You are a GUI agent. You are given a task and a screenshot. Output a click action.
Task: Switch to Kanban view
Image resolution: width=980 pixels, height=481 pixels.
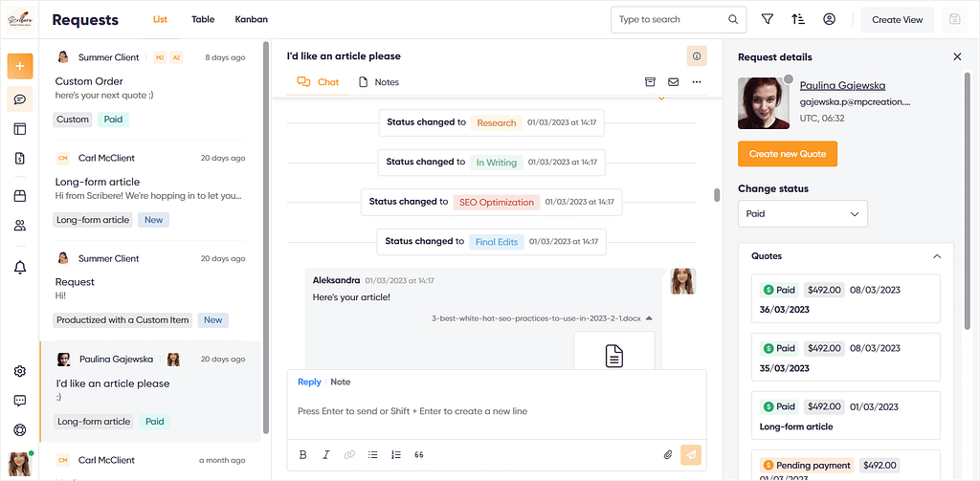(x=252, y=19)
